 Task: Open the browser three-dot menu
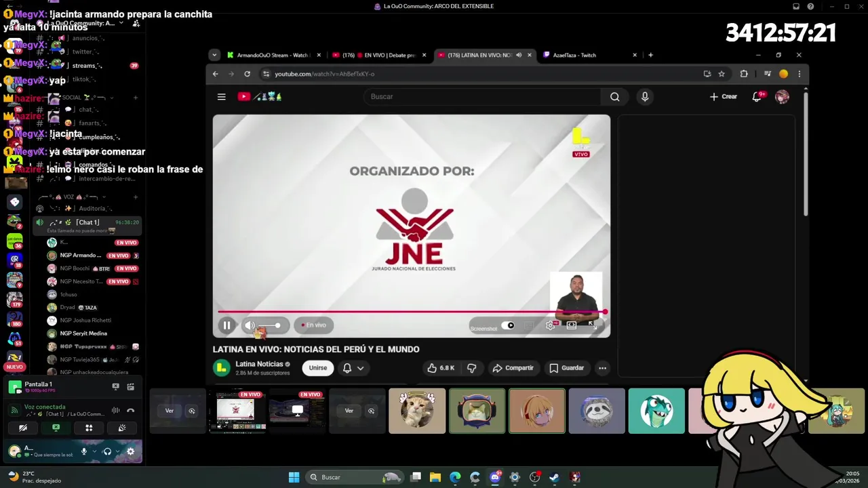click(x=800, y=74)
